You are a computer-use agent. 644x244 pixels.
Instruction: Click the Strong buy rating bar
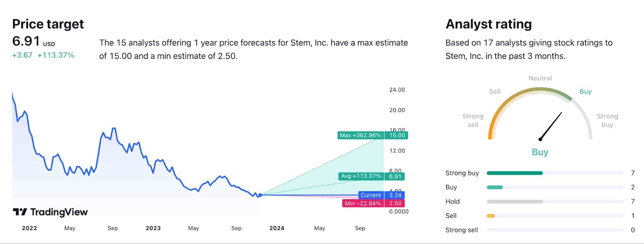[555, 173]
